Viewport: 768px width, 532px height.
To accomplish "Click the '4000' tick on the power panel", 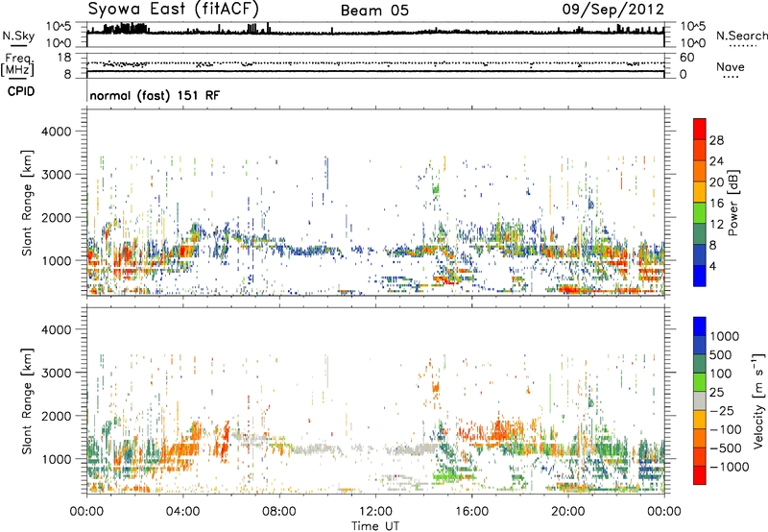I will click(x=56, y=132).
